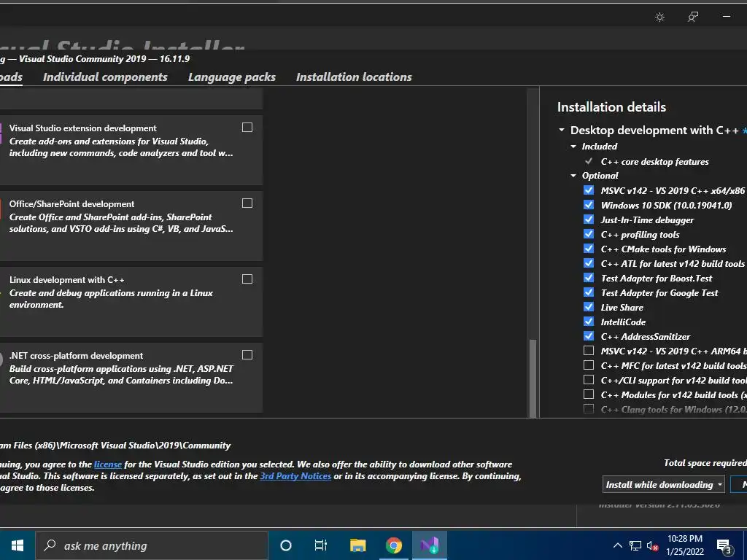Check C++ Modules for v142 build tools
Viewport: 747px width, 560px height.
coord(589,394)
